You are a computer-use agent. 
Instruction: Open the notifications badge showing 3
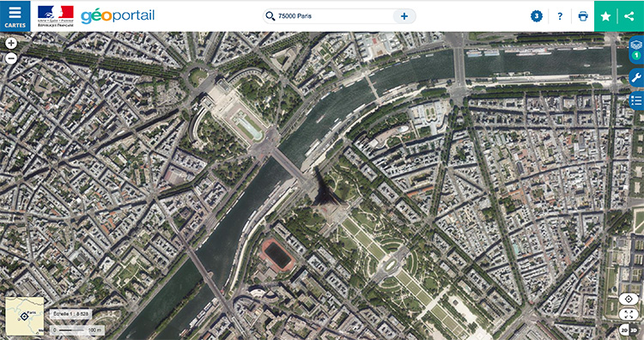click(537, 16)
